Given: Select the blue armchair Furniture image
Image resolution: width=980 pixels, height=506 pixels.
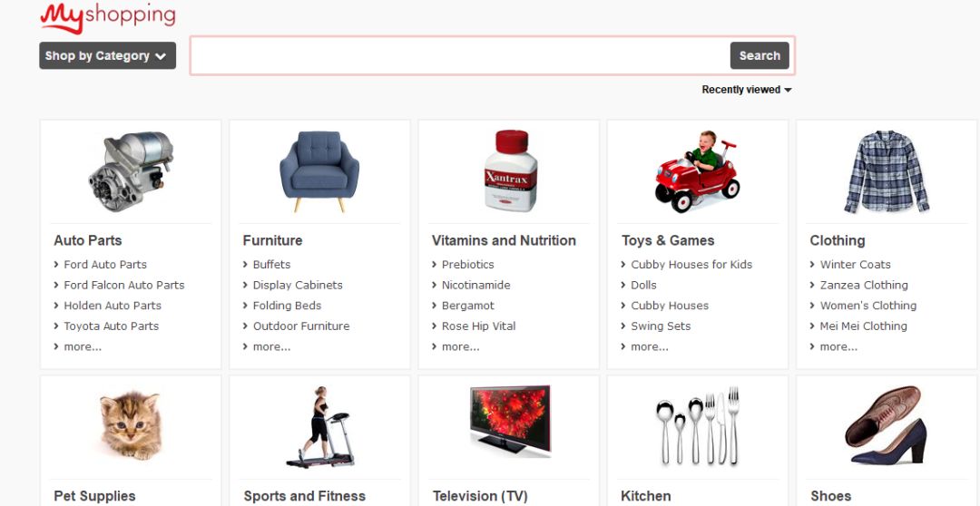Looking at the screenshot, I should pyautogui.click(x=319, y=171).
